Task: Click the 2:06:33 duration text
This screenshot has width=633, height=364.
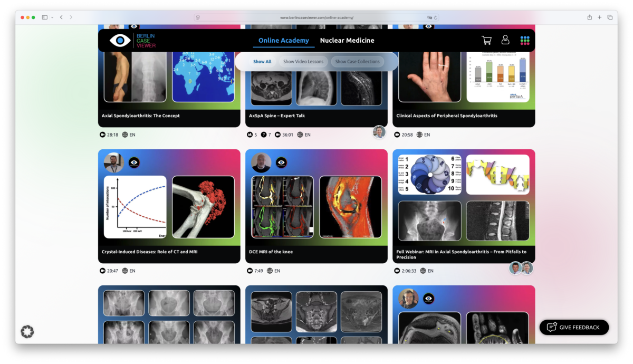Action: point(409,271)
